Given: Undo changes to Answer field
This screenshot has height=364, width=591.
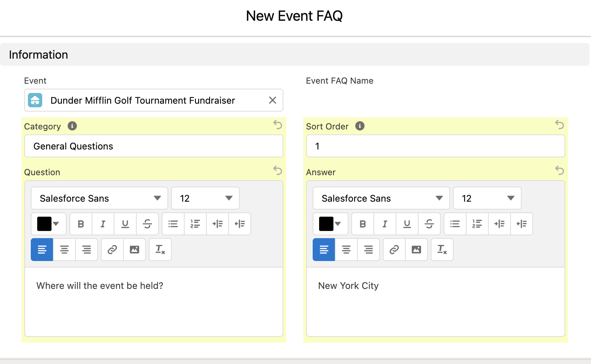Looking at the screenshot, I should coord(560,171).
